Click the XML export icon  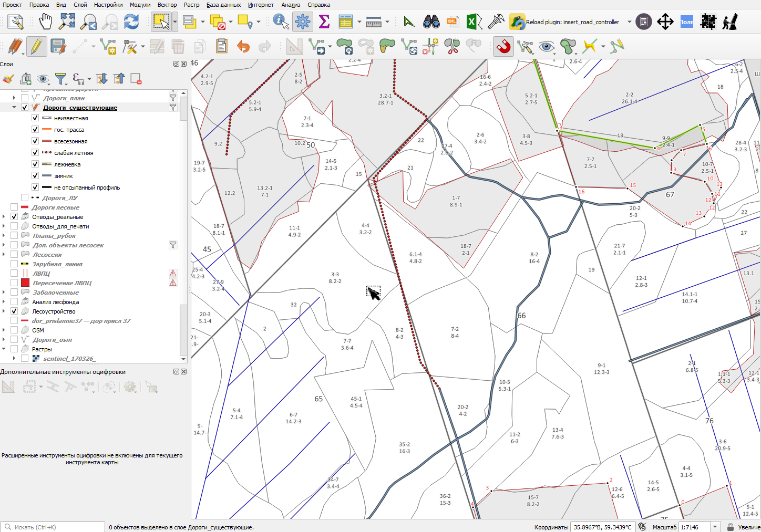452,22
